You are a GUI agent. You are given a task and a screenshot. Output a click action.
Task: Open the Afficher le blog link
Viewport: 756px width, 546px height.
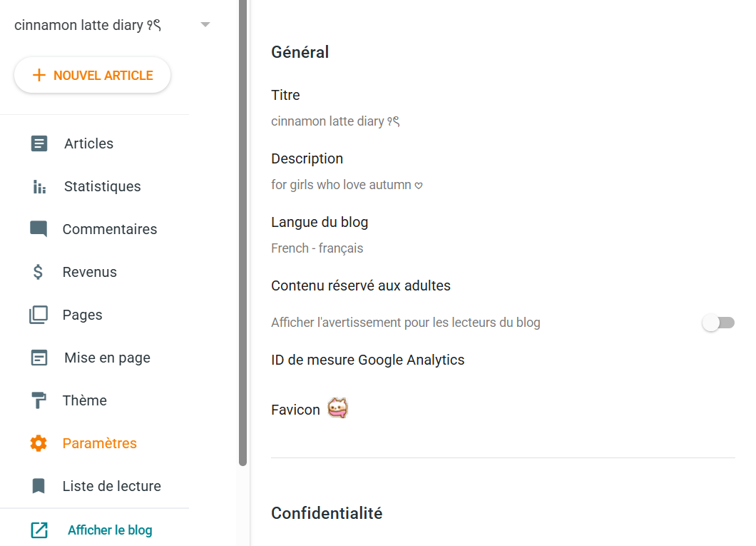110,530
